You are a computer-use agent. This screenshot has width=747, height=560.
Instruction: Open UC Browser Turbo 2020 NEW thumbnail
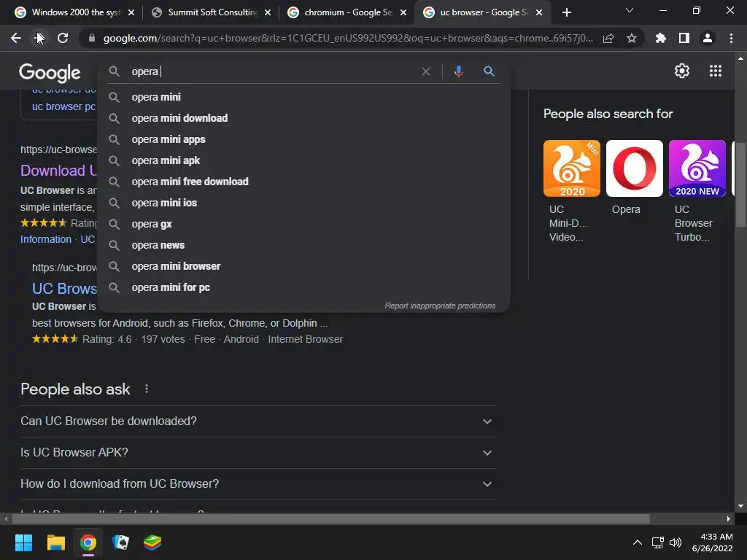pyautogui.click(x=697, y=168)
